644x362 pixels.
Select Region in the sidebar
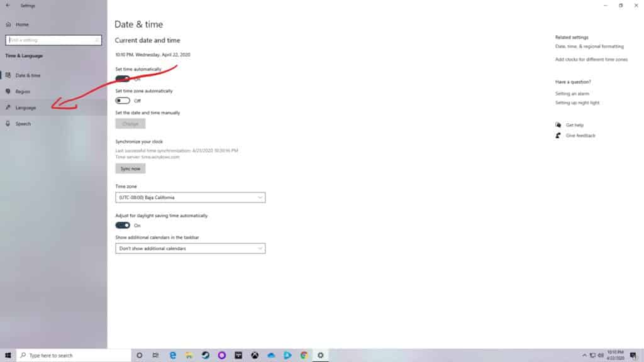point(23,92)
